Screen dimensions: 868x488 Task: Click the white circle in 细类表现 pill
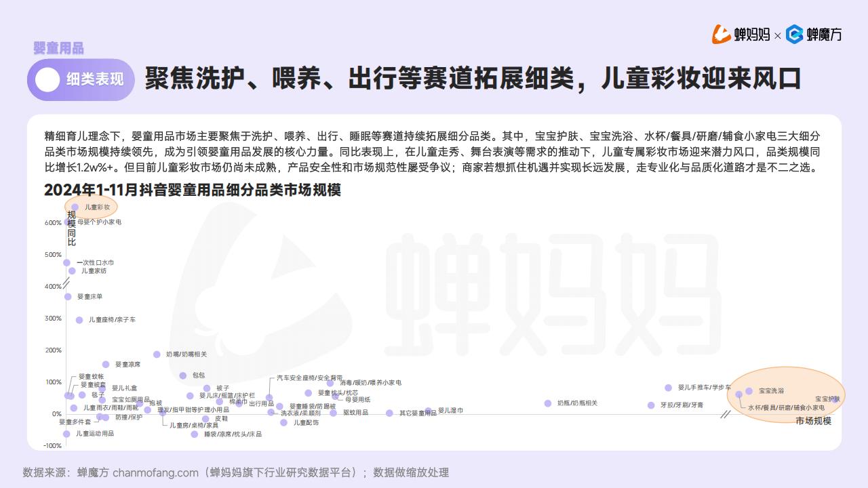click(x=47, y=79)
